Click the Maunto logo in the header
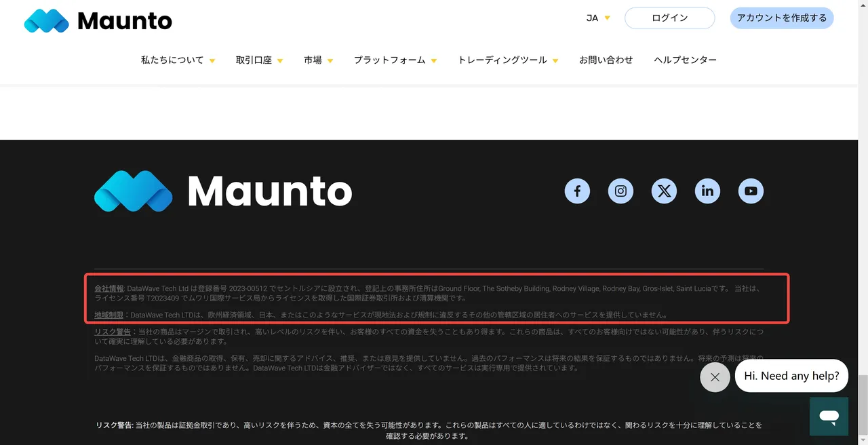Image resolution: width=868 pixels, height=445 pixels. [x=98, y=21]
